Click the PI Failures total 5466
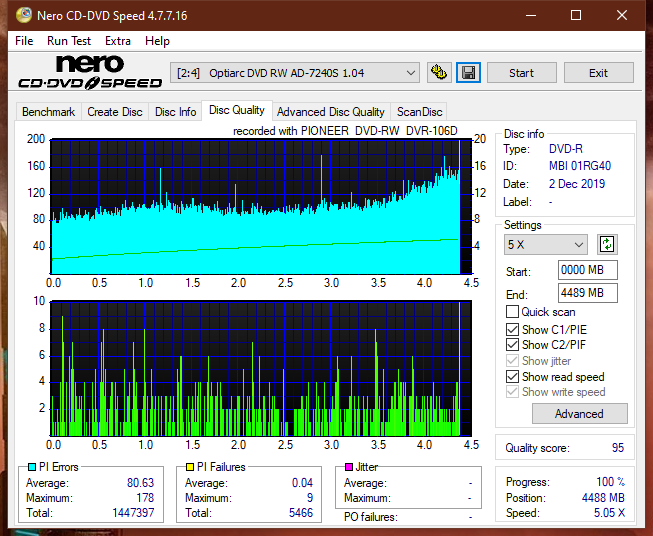 pos(301,513)
